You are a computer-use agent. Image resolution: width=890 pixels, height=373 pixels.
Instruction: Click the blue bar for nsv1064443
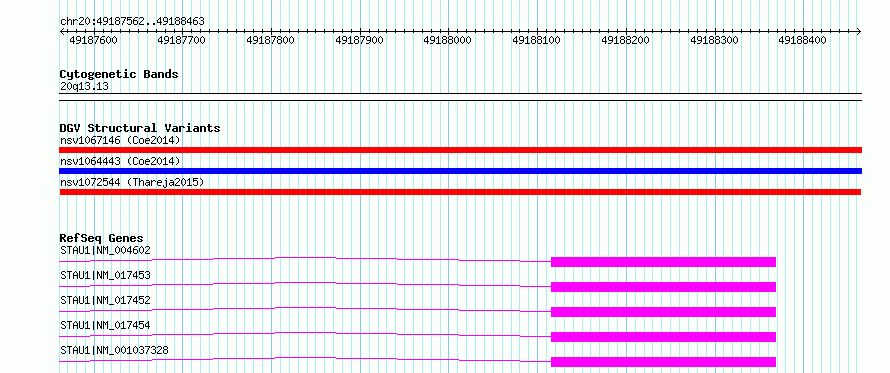(460, 171)
